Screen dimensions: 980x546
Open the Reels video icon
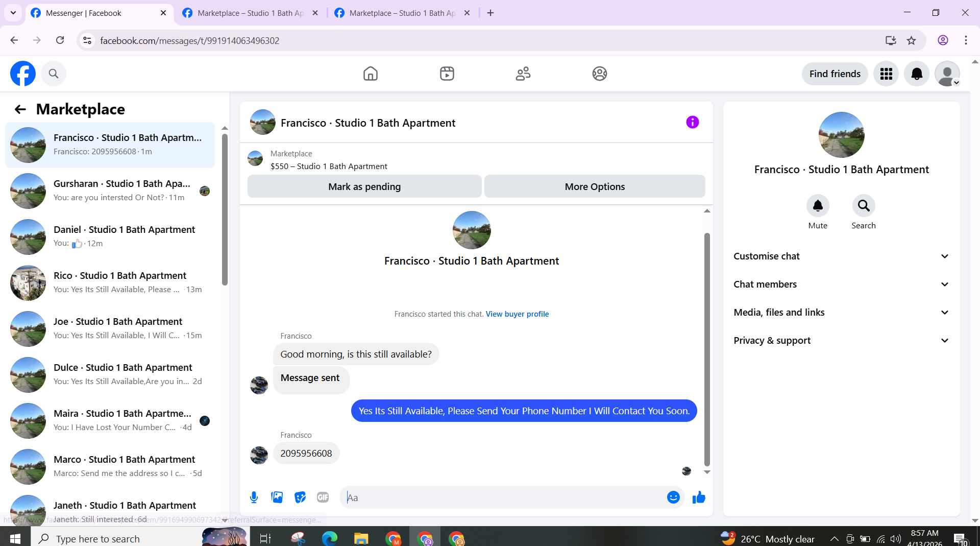click(x=447, y=74)
